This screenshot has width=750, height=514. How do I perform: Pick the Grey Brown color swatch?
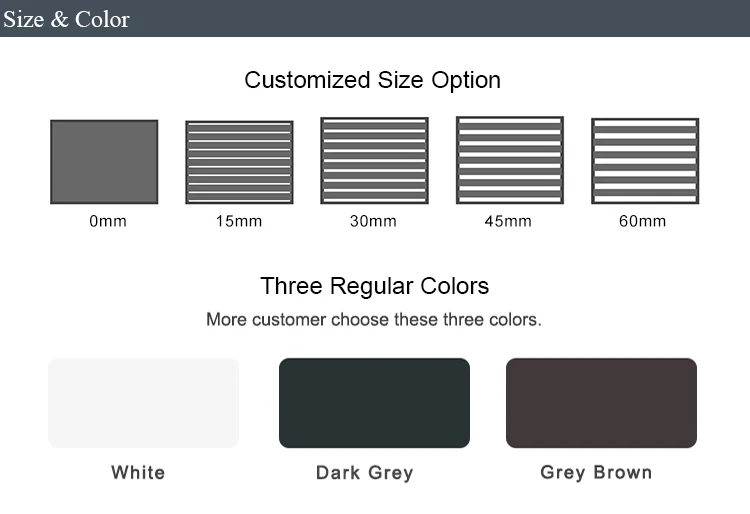click(x=601, y=403)
